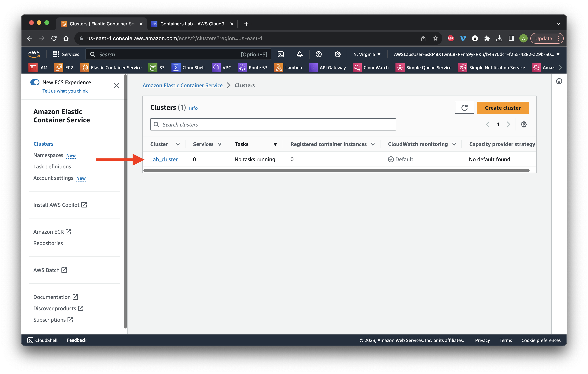
Task: Open a new browser tab
Action: click(x=246, y=24)
